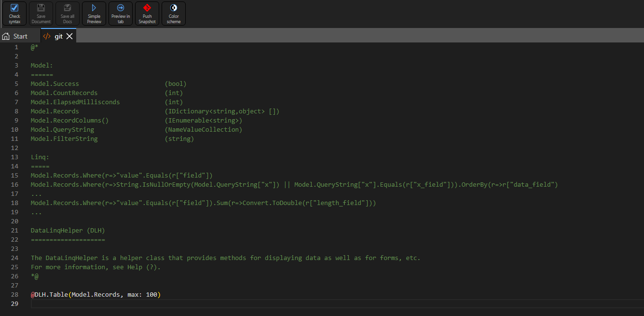Switch to the Start tab

tap(15, 36)
